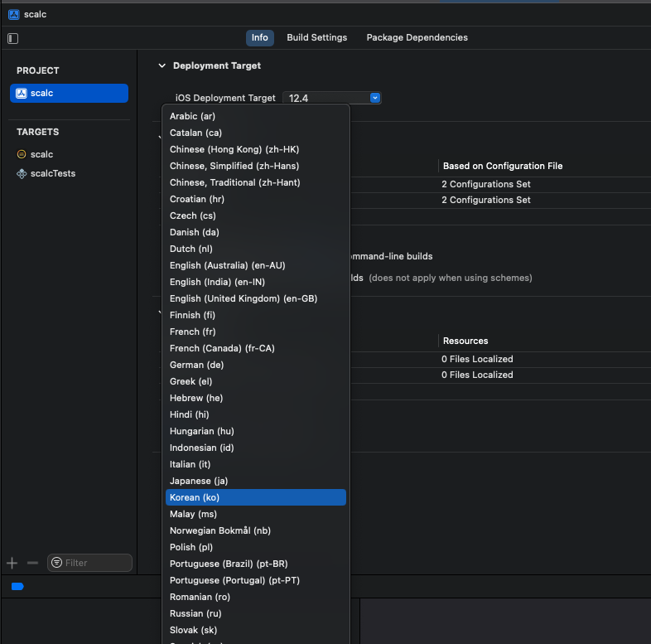Add Hindi (hi) language
Image resolution: width=651 pixels, height=644 pixels.
click(256, 414)
